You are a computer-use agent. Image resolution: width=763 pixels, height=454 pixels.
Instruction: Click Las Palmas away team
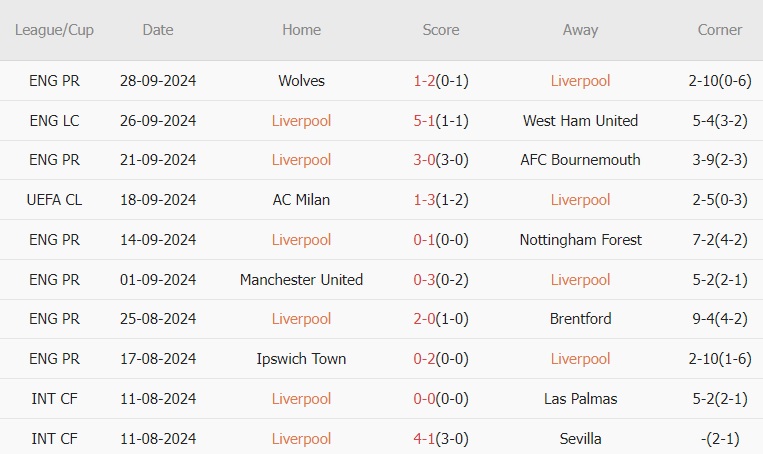580,399
